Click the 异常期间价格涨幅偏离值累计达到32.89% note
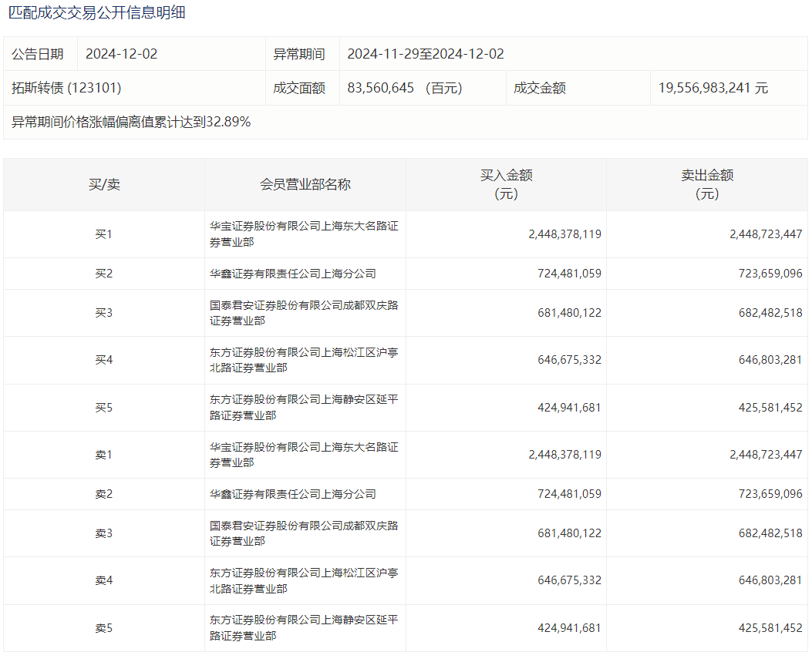Screen dimensions: 812x652 (x=131, y=122)
